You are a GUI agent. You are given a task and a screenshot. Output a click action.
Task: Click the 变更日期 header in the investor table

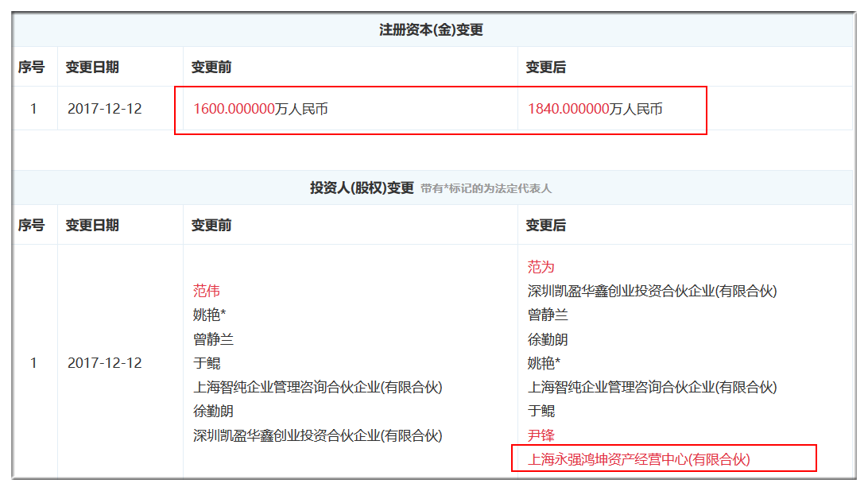coord(92,226)
